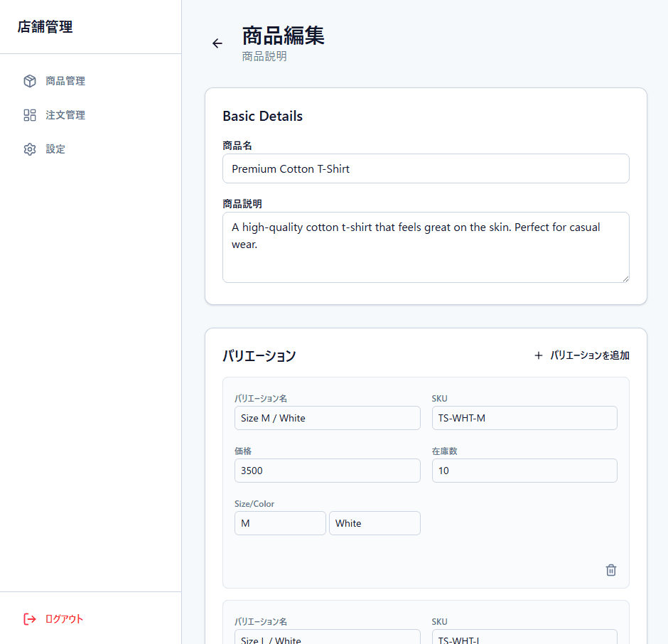668x644 pixels.
Task: Click the plus icon beside バリエーションを追加
Action: (538, 355)
